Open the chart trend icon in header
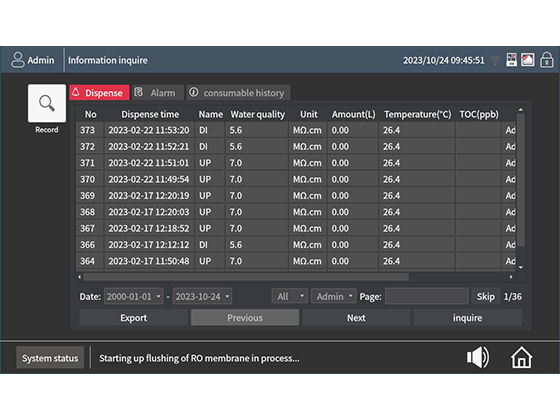560x420 pixels. click(528, 60)
